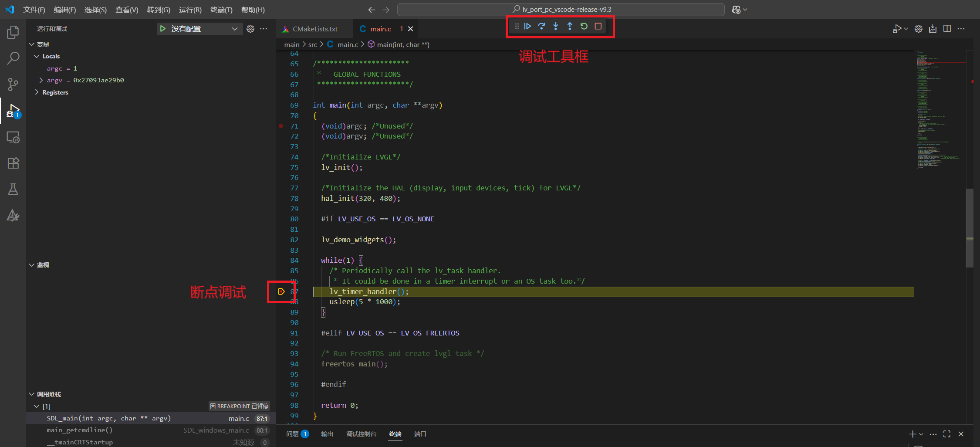Open the Source Control view
This screenshot has width=980, height=447.
tap(13, 85)
